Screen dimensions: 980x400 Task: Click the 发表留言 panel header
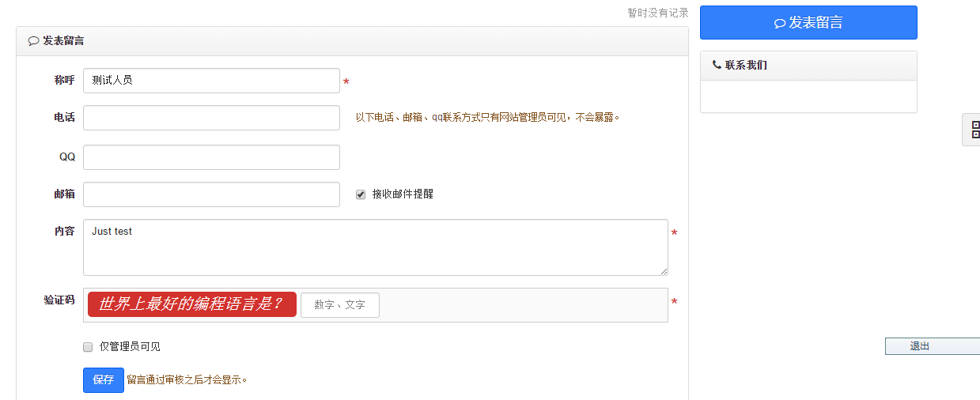[x=352, y=41]
